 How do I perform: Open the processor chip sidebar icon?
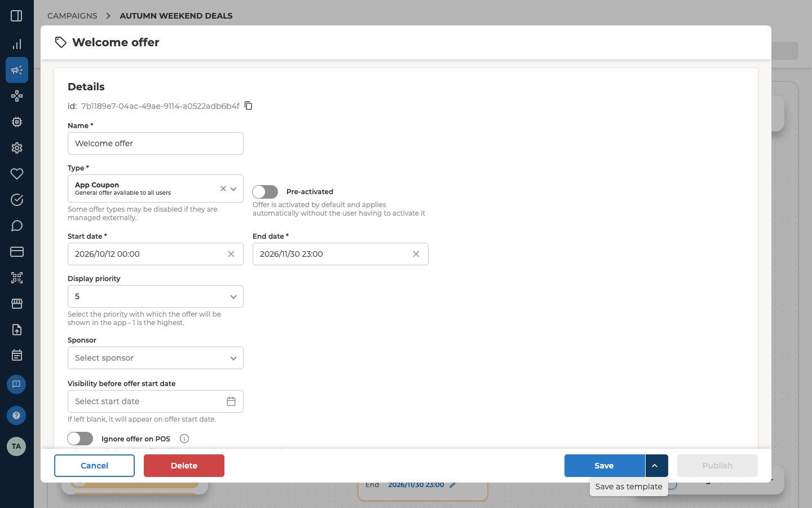click(17, 122)
